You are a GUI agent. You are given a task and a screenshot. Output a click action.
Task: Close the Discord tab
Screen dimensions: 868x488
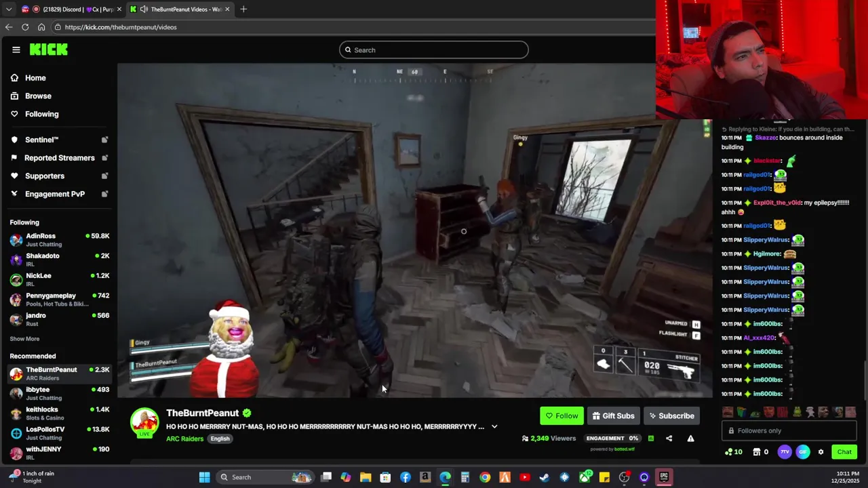click(119, 9)
